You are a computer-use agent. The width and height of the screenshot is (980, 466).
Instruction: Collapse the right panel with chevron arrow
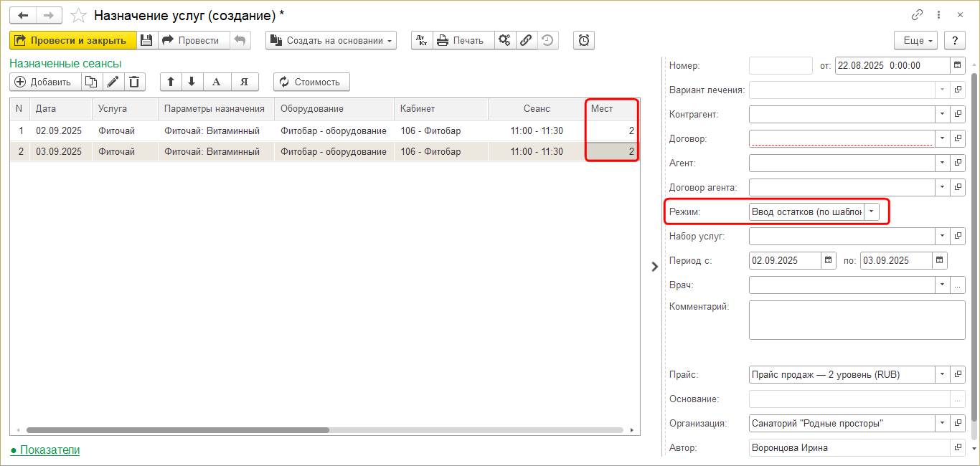click(x=654, y=267)
